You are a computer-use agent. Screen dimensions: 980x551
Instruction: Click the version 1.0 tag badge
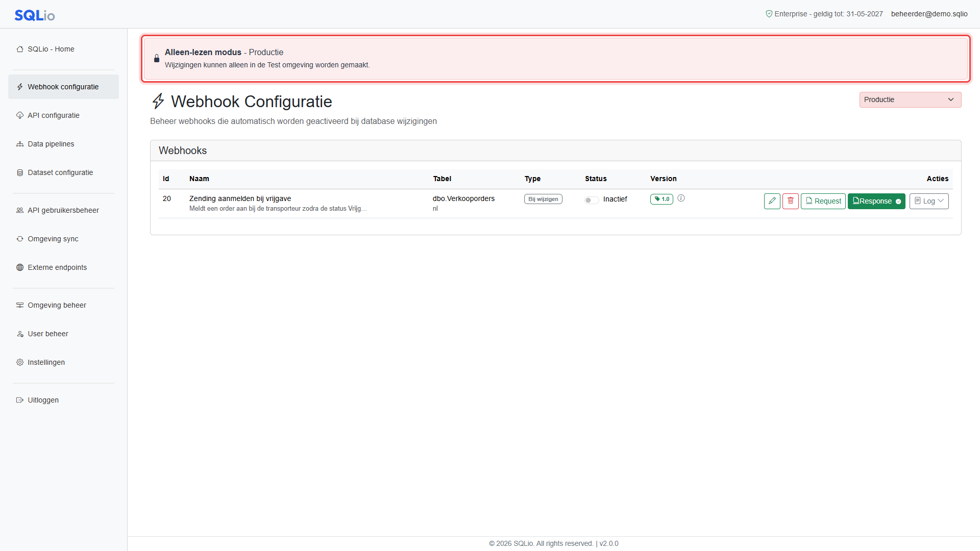[661, 199]
